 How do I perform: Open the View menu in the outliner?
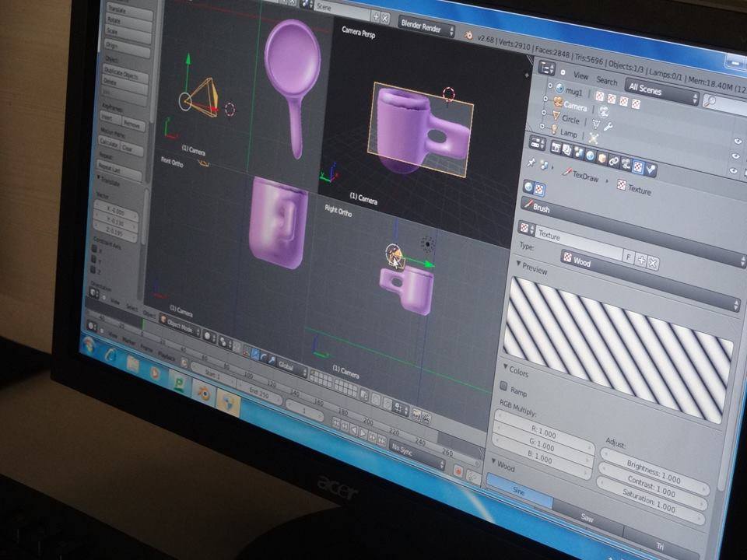pos(580,75)
